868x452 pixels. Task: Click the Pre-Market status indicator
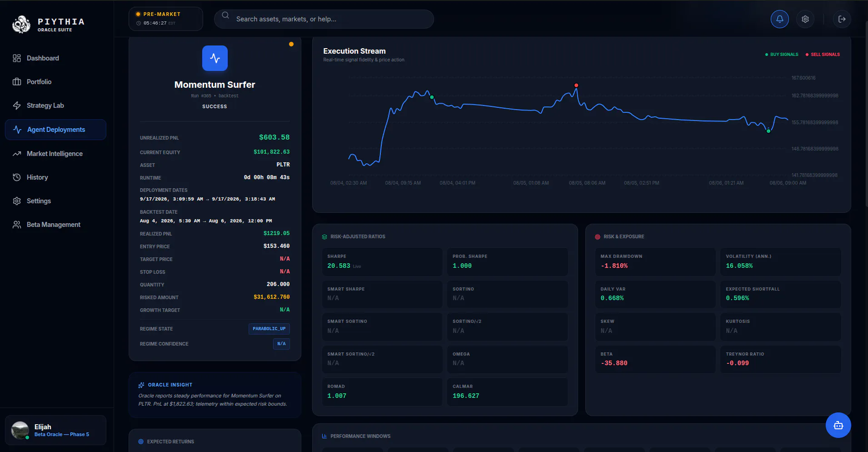(166, 19)
